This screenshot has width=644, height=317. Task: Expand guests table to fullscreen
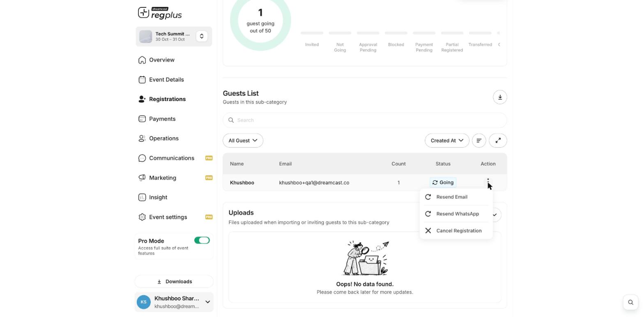click(498, 140)
